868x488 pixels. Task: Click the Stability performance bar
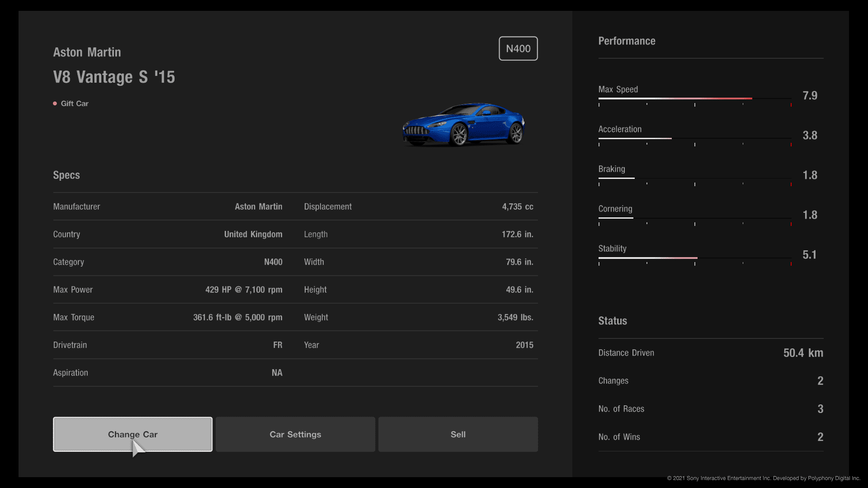(x=695, y=258)
